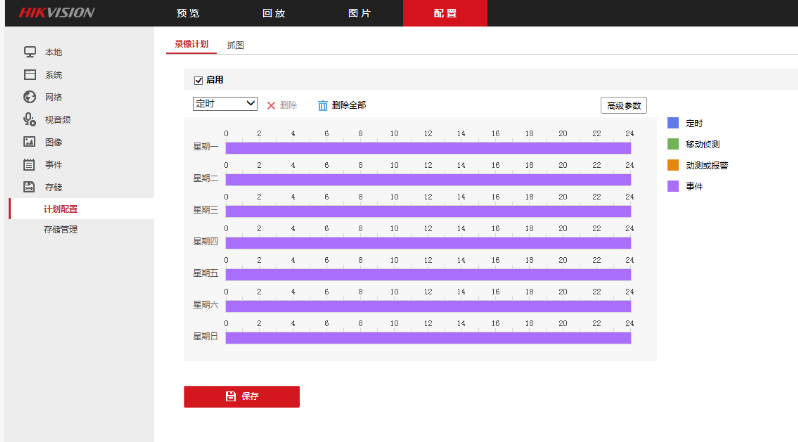798x442 pixels.
Task: Select 存储管理 in the sidebar
Action: pos(60,230)
